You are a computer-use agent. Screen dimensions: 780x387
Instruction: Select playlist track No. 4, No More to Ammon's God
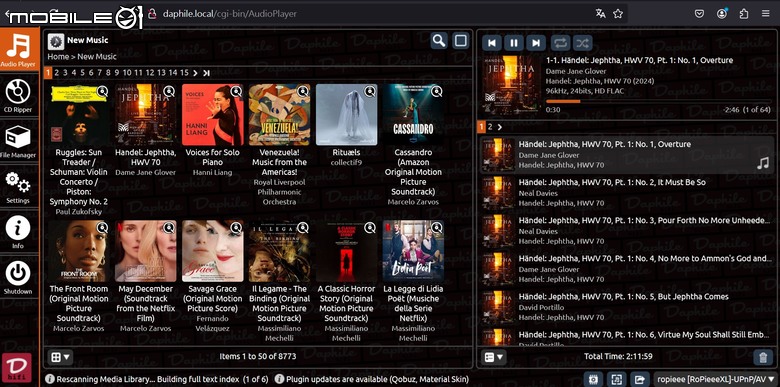pos(627,269)
